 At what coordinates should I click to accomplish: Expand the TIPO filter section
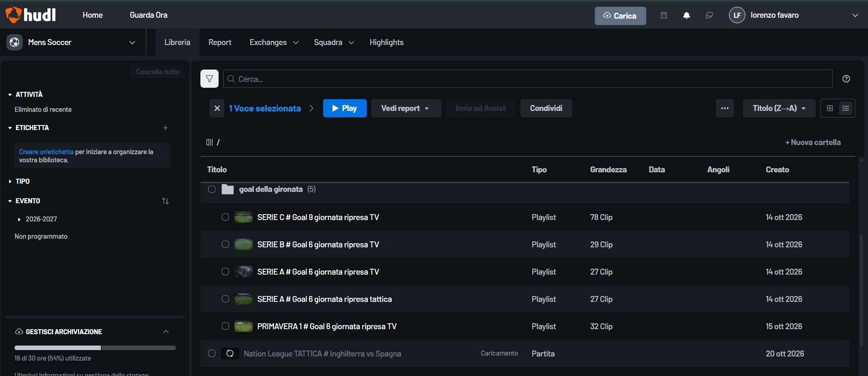tap(10, 181)
